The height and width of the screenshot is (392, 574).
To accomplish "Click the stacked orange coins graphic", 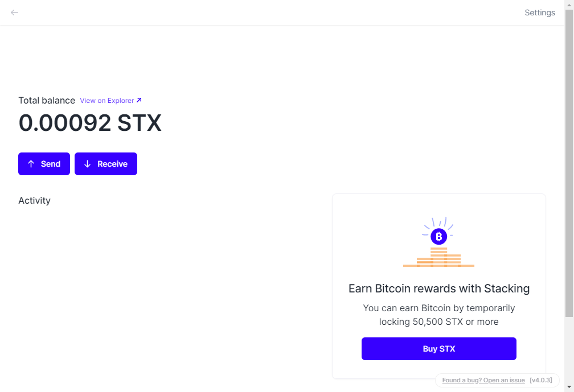I will pyautogui.click(x=438, y=258).
